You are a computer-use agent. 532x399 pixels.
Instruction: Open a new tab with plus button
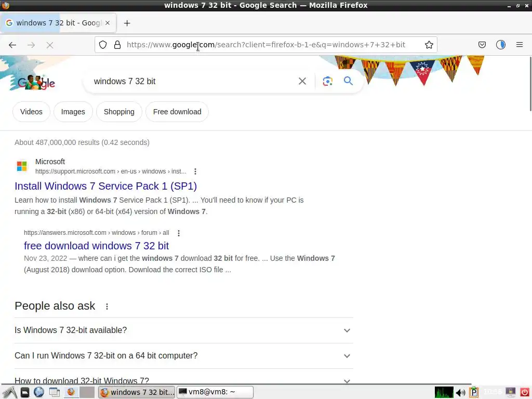tap(127, 23)
